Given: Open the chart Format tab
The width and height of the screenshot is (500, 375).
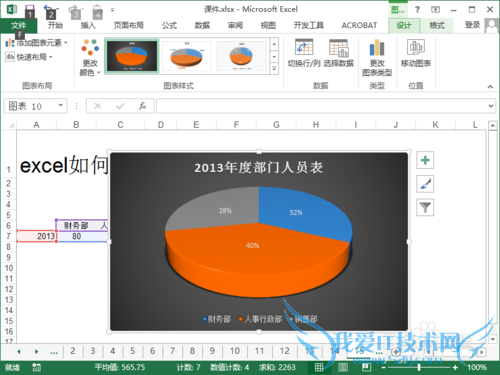Looking at the screenshot, I should pos(437,25).
